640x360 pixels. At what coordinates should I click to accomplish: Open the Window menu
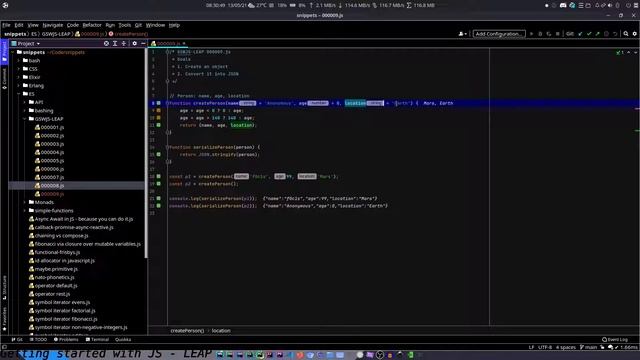tap(155, 25)
